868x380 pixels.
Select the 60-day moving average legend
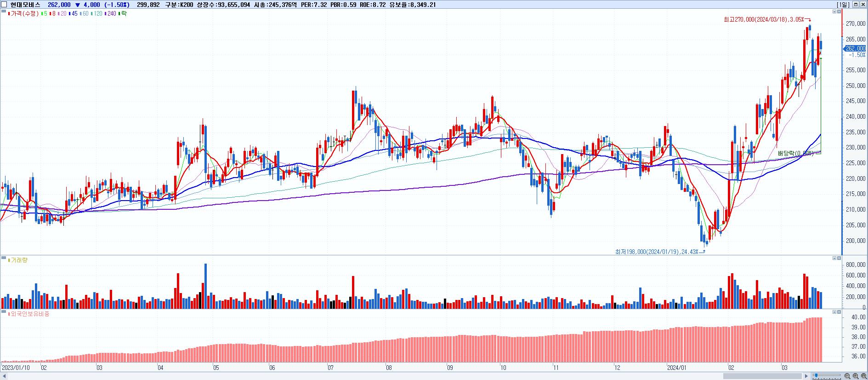point(84,14)
